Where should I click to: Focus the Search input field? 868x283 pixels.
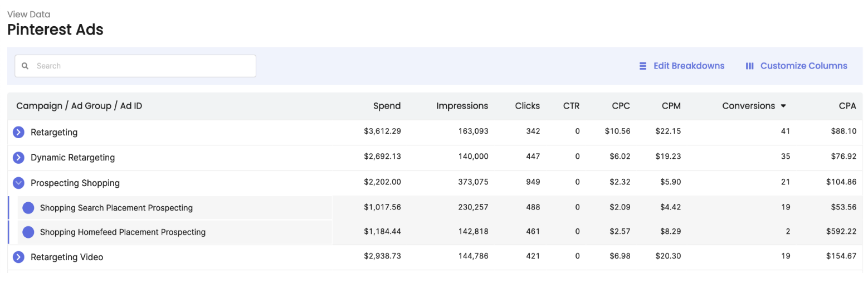135,66
